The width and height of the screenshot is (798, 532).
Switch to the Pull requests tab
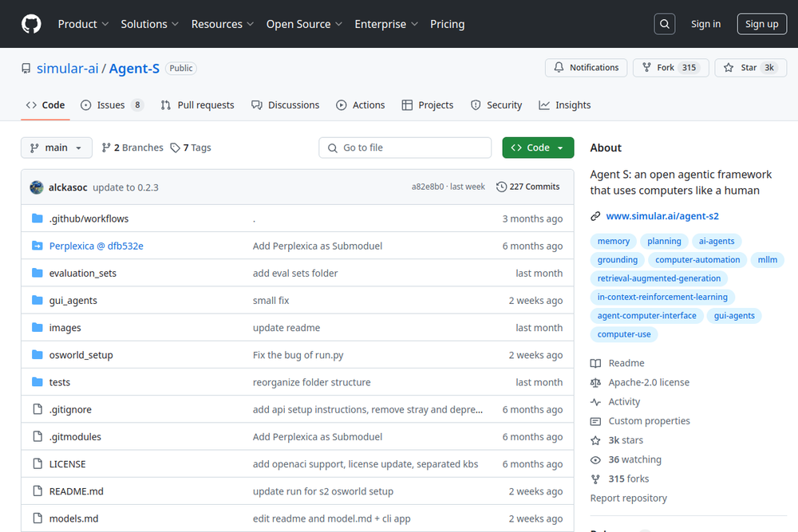[197, 104]
